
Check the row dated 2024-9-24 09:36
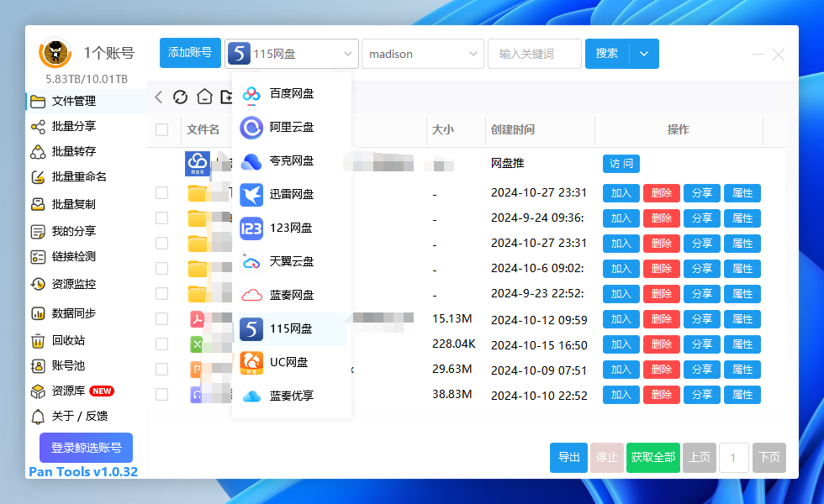[161, 218]
